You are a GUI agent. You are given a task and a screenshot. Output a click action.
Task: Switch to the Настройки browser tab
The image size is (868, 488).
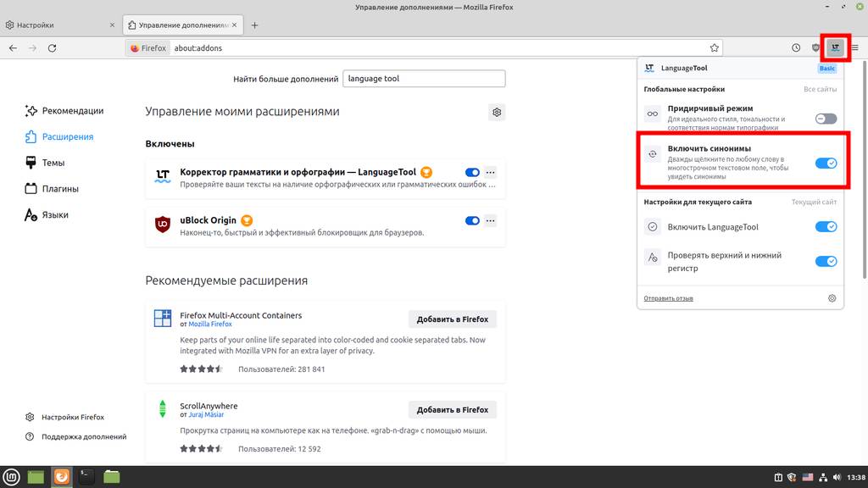point(59,25)
